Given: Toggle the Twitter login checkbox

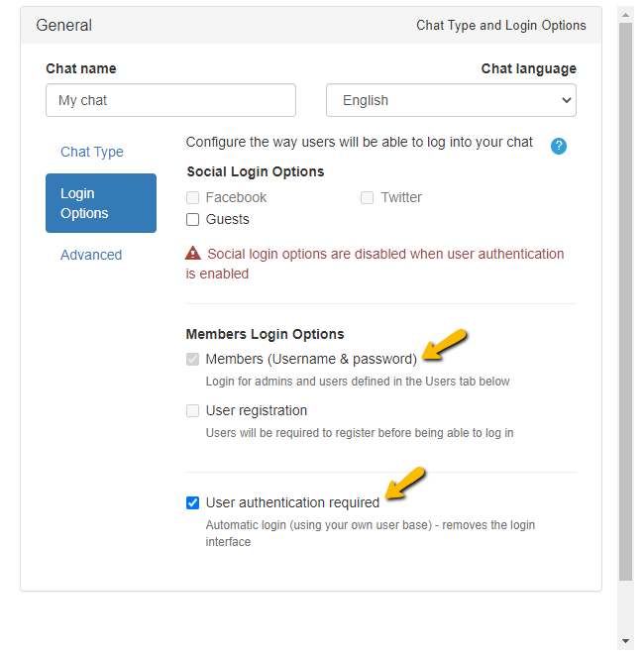Looking at the screenshot, I should tap(367, 197).
